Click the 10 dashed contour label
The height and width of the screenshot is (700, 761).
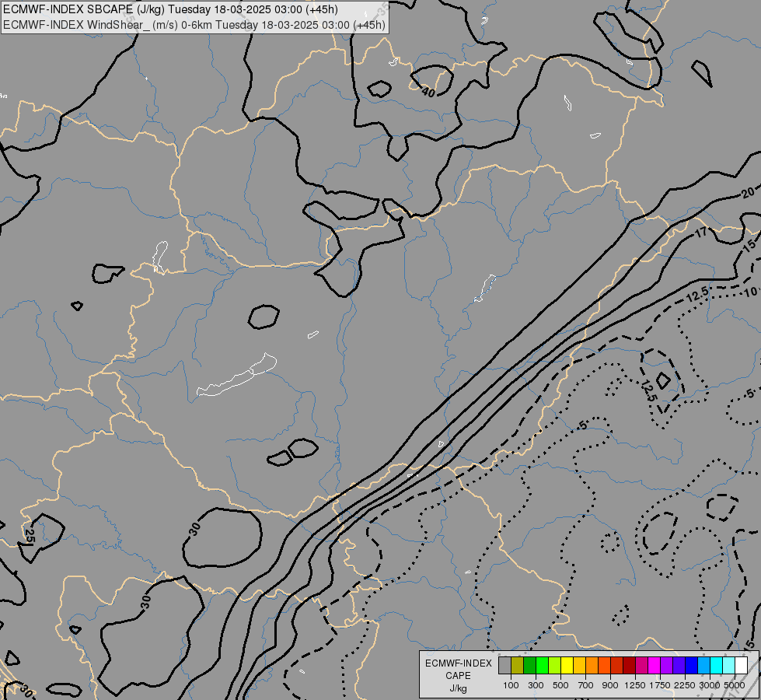(750, 292)
